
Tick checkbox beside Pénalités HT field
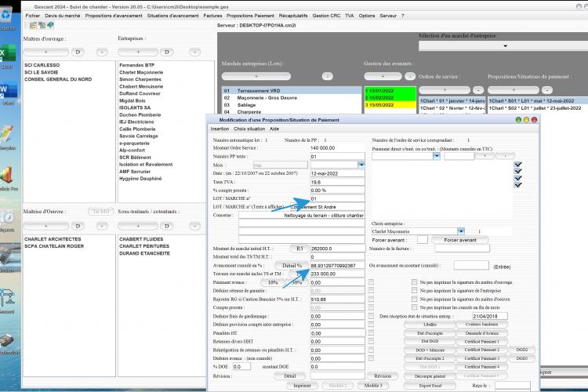371,332
